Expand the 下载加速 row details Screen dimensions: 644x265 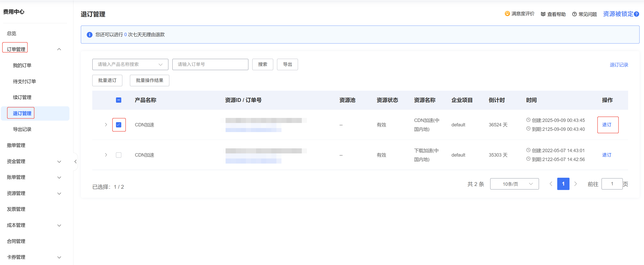click(x=106, y=155)
